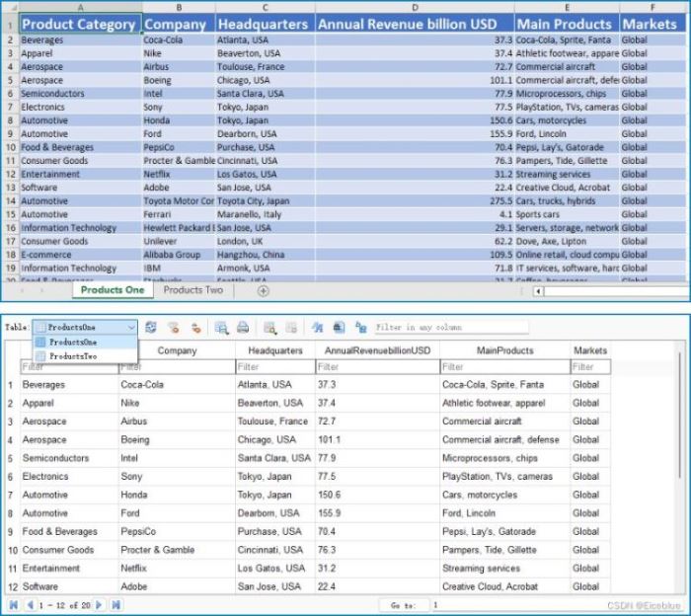This screenshot has height=616, width=691.
Task: Click the database cell 'Microprocessors, chips'
Action: tap(505, 458)
